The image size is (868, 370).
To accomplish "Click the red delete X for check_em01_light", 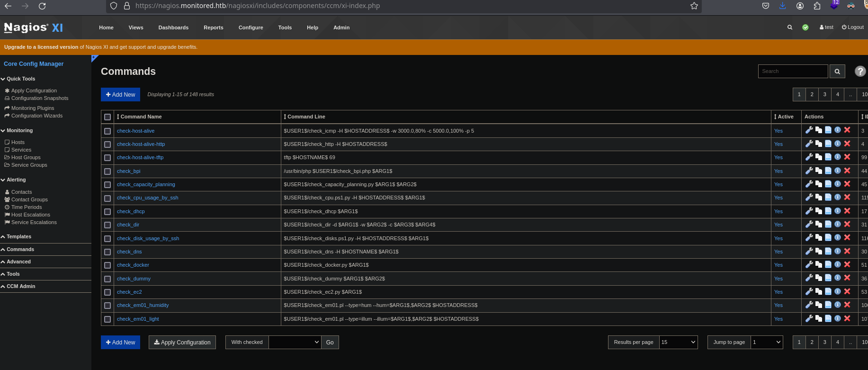I will click(x=847, y=318).
